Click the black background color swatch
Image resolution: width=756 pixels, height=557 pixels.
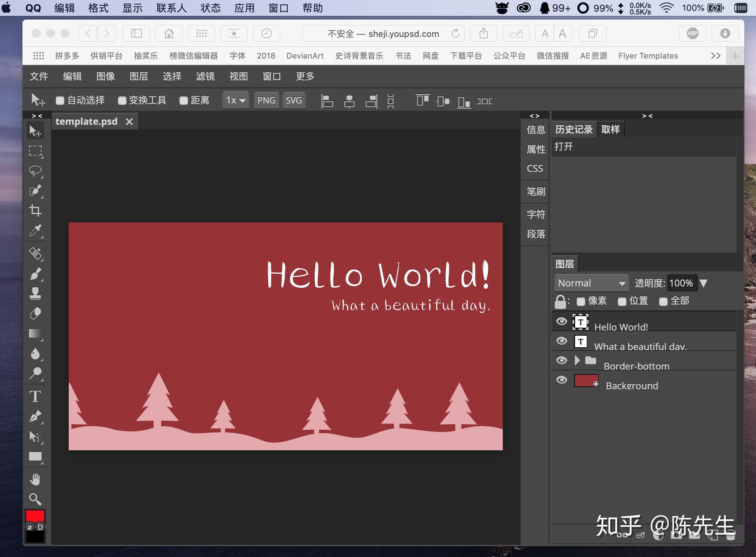[x=35, y=537]
